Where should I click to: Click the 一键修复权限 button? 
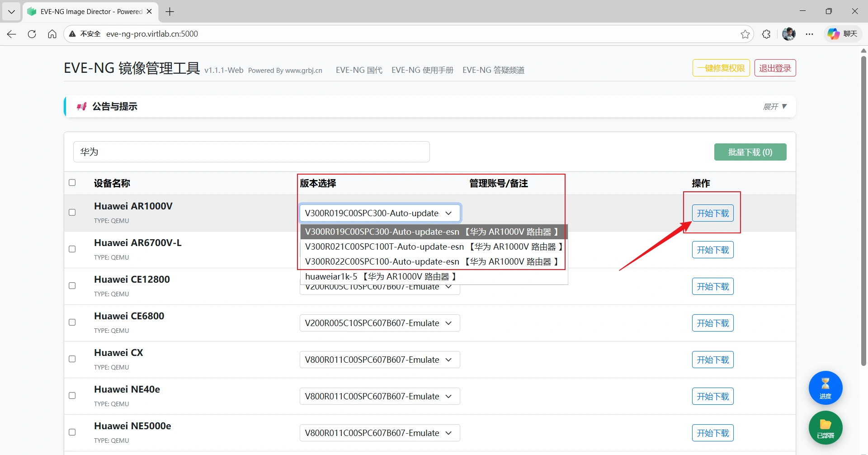[721, 68]
